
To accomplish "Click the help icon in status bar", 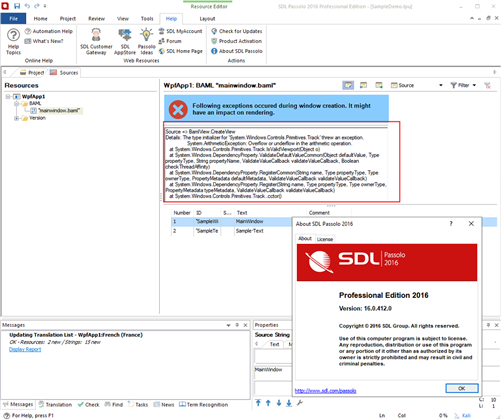I will [x=6, y=415].
